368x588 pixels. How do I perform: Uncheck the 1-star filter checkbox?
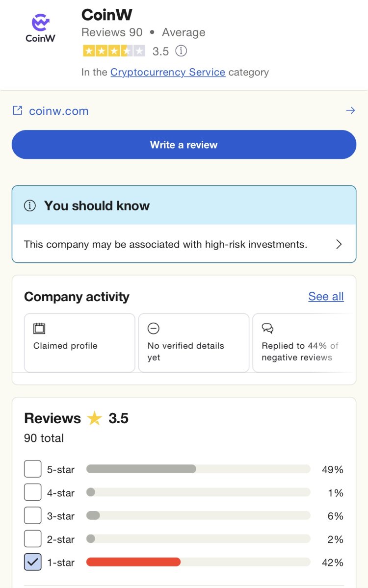coord(33,562)
